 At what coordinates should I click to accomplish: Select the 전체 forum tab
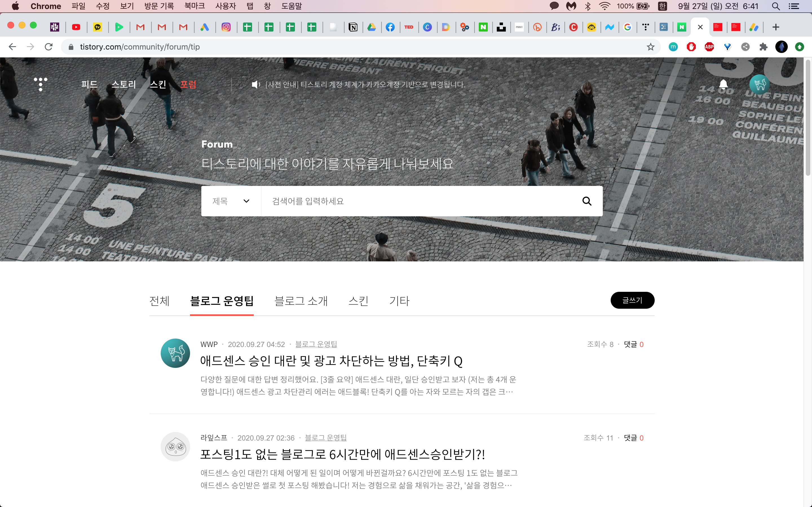(x=159, y=301)
